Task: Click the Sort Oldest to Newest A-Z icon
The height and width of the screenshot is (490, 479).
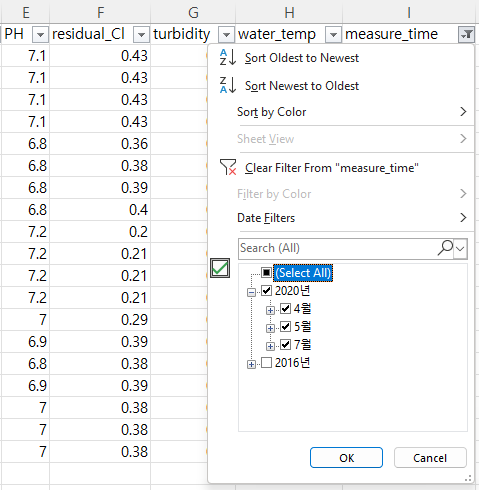Action: tap(228, 57)
